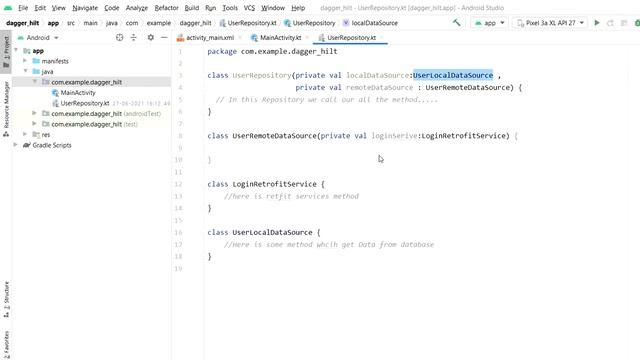Open the Refactor menu
640x360 pixels.
pyautogui.click(x=166, y=8)
